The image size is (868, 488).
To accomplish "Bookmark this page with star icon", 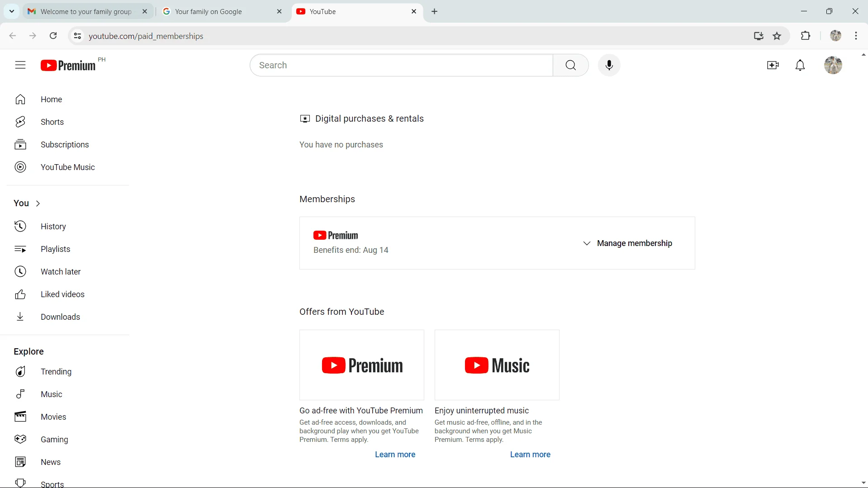I will (777, 36).
